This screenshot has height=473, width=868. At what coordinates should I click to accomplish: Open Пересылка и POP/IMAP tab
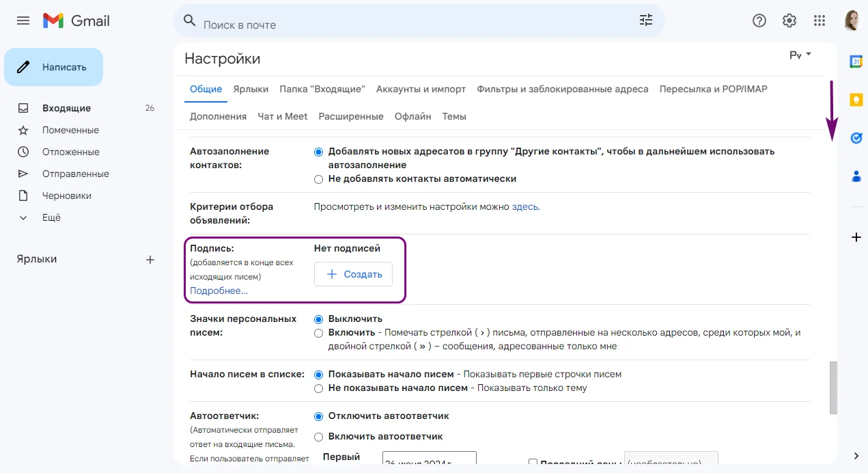coord(714,89)
